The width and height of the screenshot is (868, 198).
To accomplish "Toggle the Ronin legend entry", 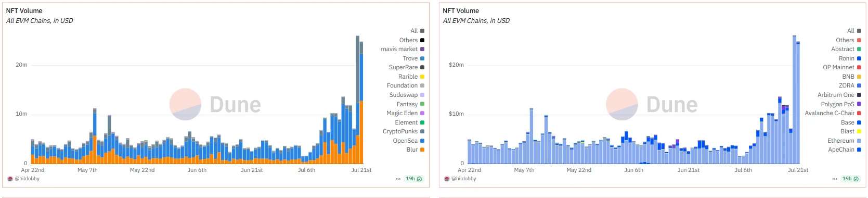I will 850,58.
